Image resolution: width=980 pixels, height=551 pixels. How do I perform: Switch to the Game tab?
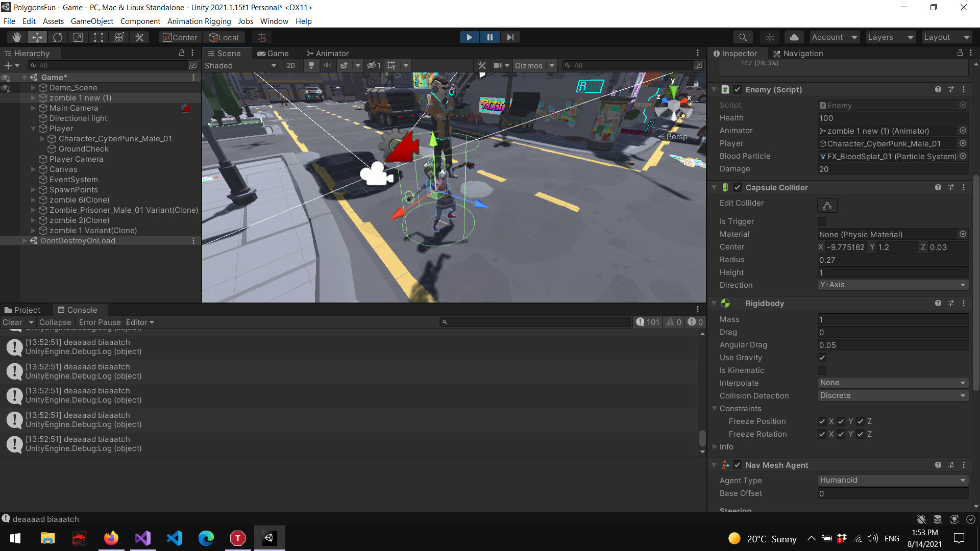point(274,53)
